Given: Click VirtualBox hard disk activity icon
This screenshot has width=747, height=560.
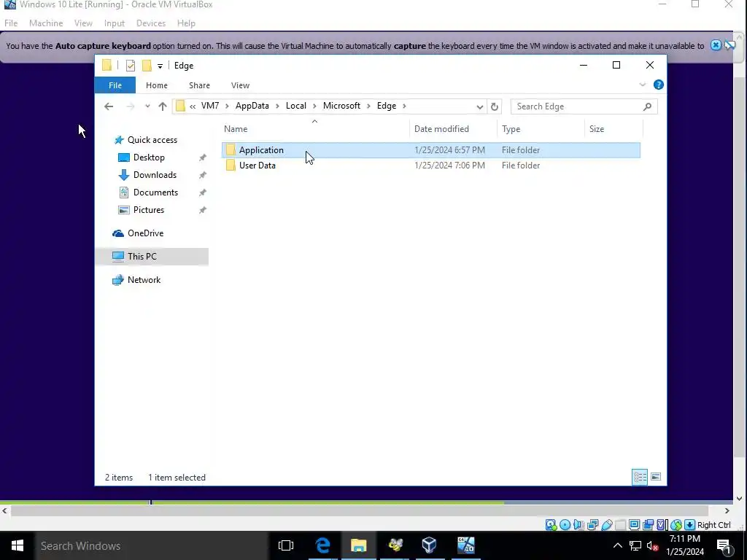Looking at the screenshot, I should point(551,525).
